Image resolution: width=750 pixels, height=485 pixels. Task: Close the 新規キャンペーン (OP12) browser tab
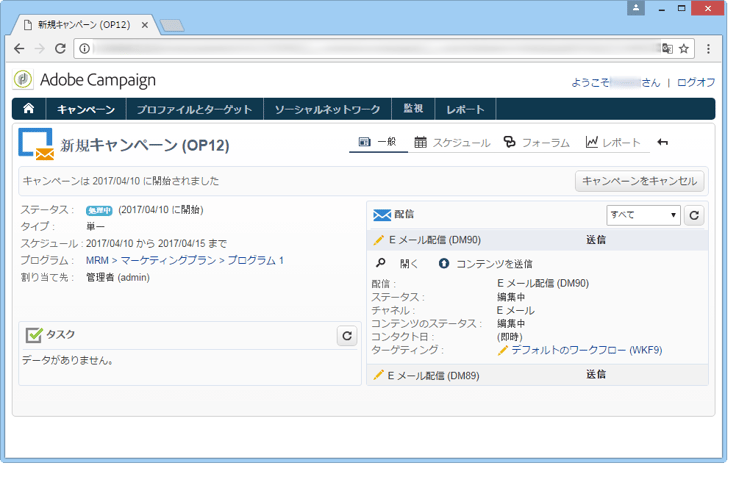pyautogui.click(x=144, y=25)
